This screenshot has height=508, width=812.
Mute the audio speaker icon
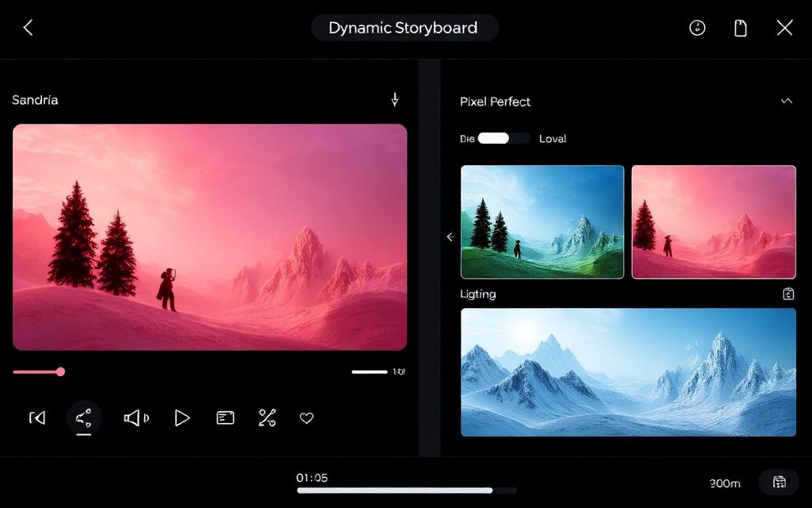click(136, 418)
